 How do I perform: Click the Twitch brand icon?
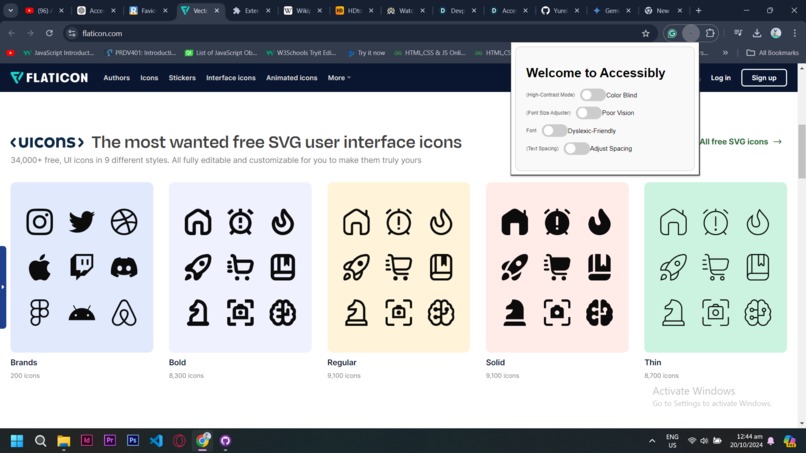click(x=82, y=267)
